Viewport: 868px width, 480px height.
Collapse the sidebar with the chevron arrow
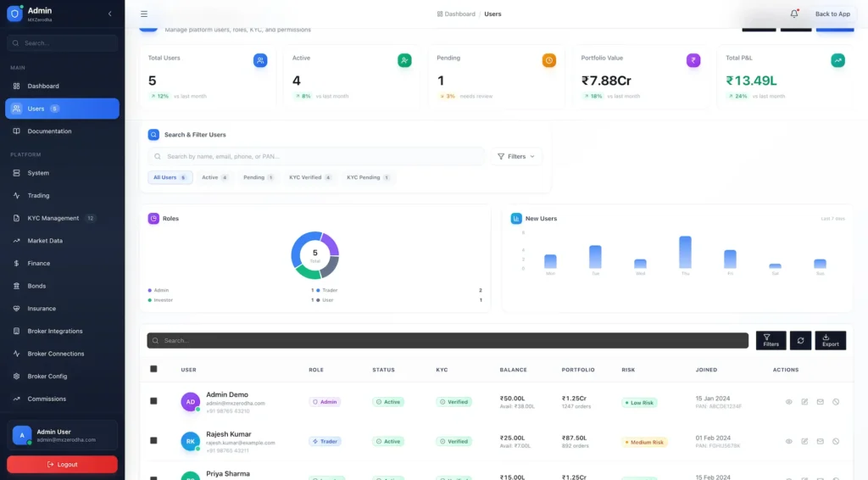pyautogui.click(x=109, y=14)
